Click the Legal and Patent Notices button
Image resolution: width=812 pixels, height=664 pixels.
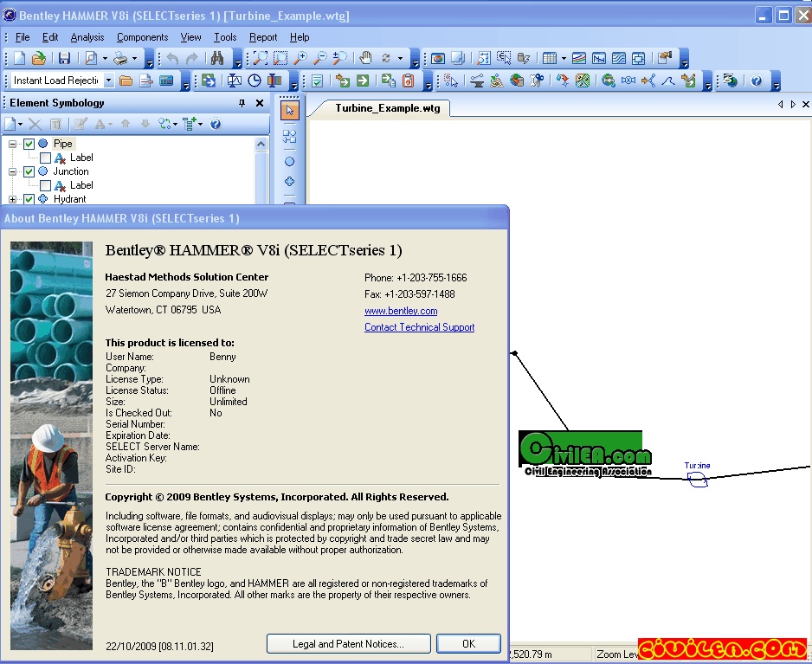tap(349, 644)
